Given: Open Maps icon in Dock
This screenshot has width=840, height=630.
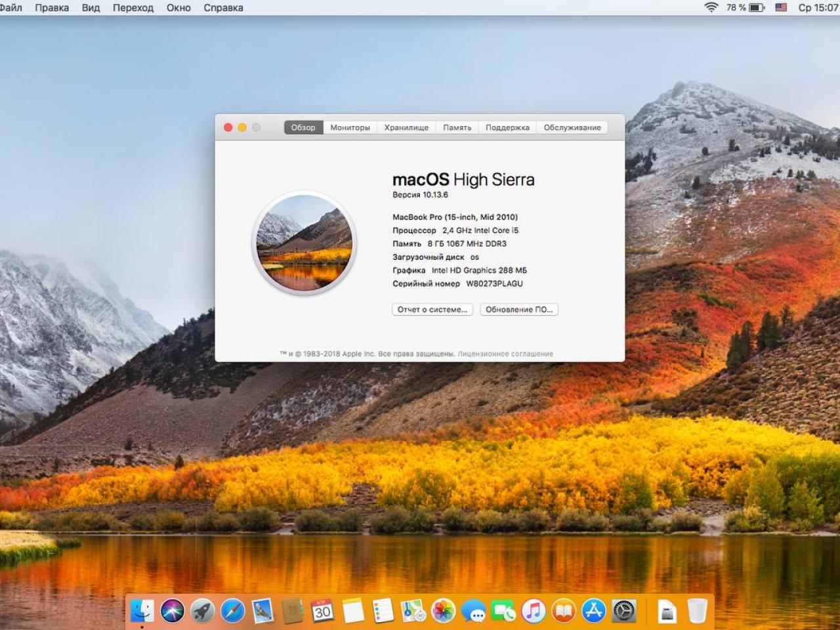Looking at the screenshot, I should 413,611.
